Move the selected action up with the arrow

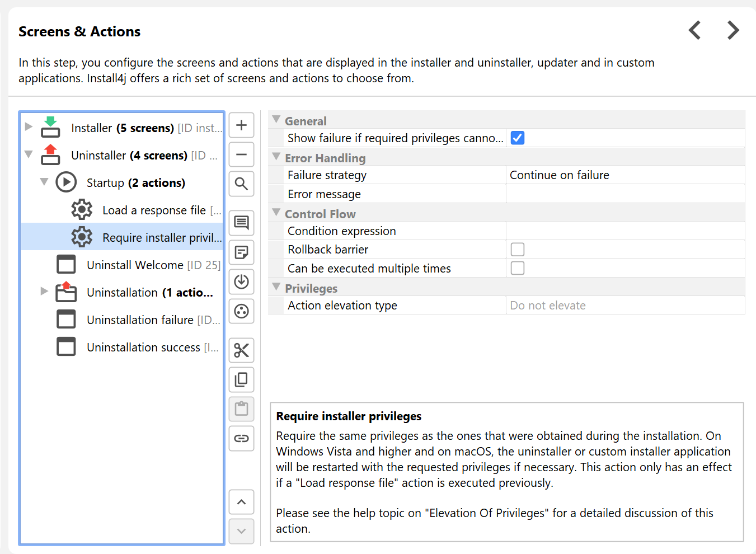[241, 502]
